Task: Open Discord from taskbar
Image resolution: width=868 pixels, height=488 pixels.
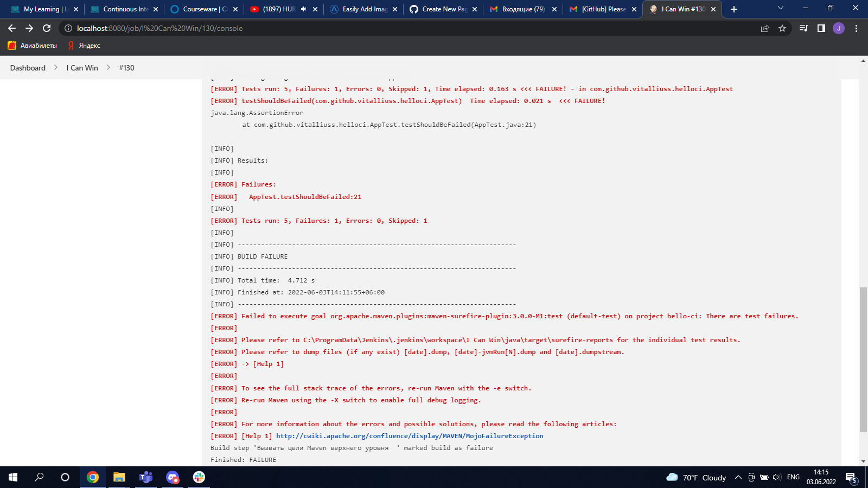Action: 173,477
